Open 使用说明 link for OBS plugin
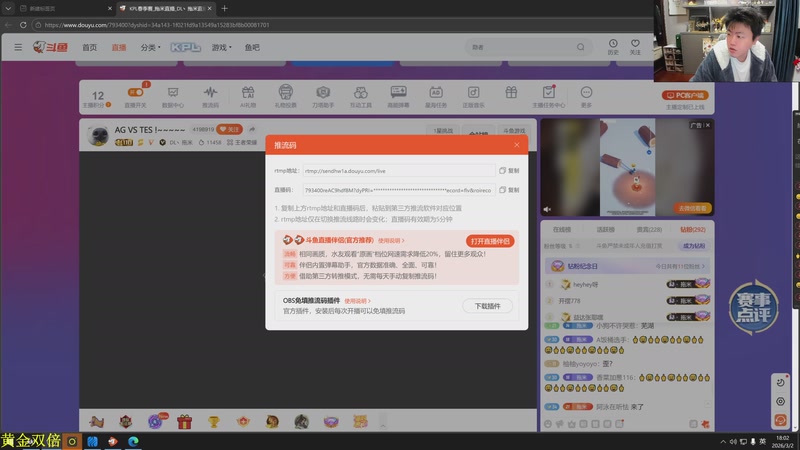Viewport: 800px width, 450px height. [358, 301]
